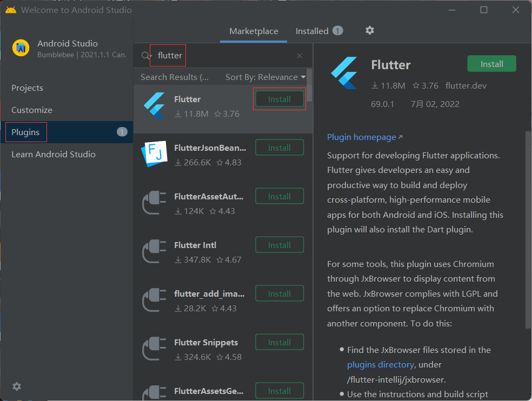The image size is (532, 401).
Task: Open the Plugin homepage link
Action: pyautogui.click(x=365, y=137)
